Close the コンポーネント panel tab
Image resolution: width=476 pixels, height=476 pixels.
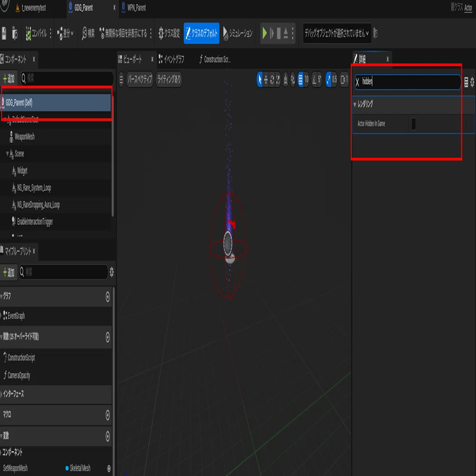coord(34,59)
